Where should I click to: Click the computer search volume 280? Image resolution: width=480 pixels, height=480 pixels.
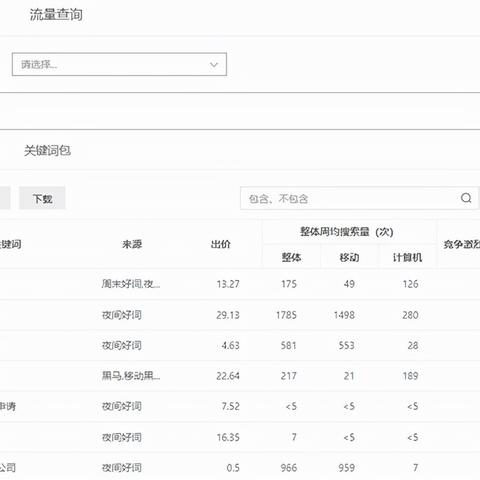click(410, 315)
